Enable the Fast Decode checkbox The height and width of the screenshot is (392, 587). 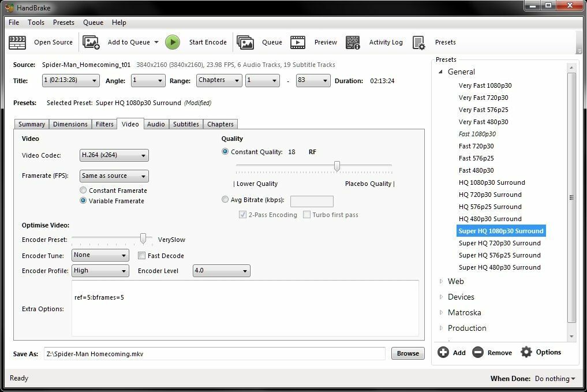141,255
